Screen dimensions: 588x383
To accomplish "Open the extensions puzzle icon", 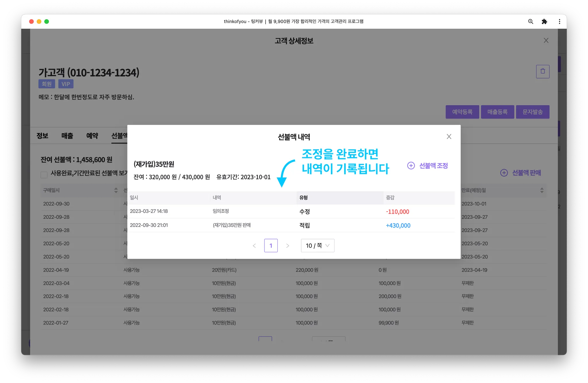I will coord(544,22).
